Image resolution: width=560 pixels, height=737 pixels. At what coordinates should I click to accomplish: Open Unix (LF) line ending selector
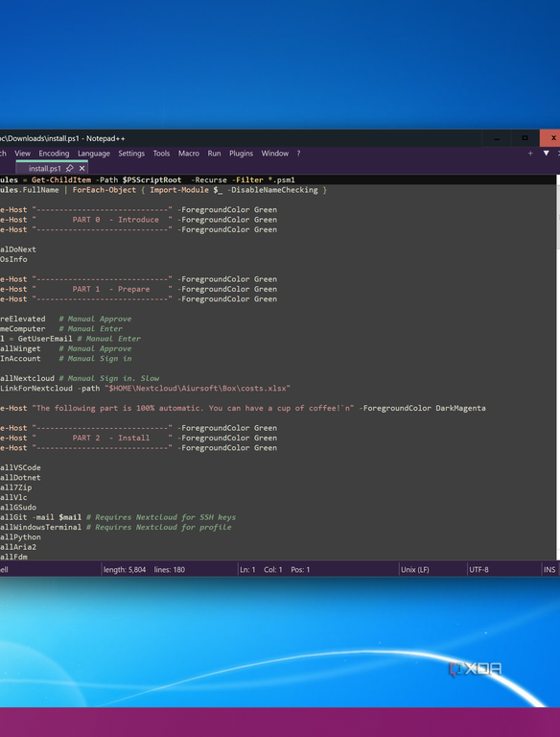coord(415,570)
